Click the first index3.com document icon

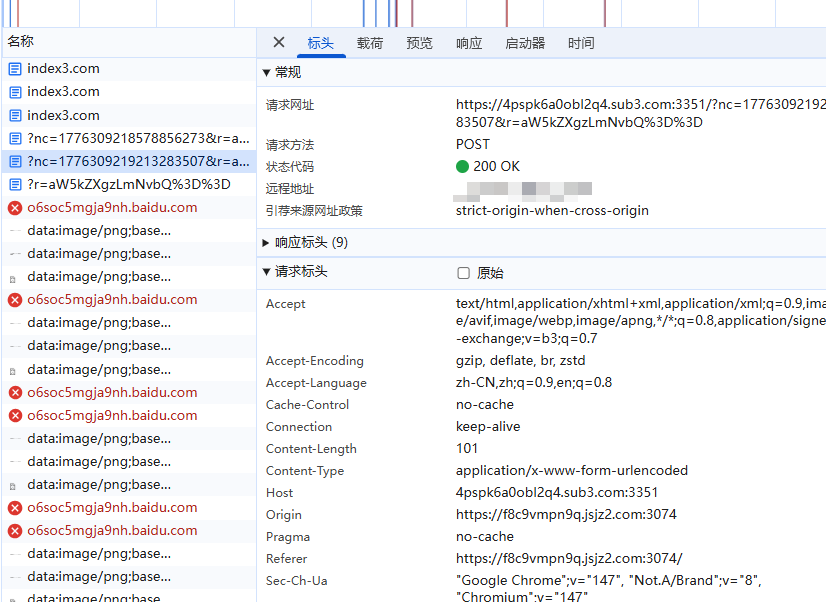(x=15, y=69)
